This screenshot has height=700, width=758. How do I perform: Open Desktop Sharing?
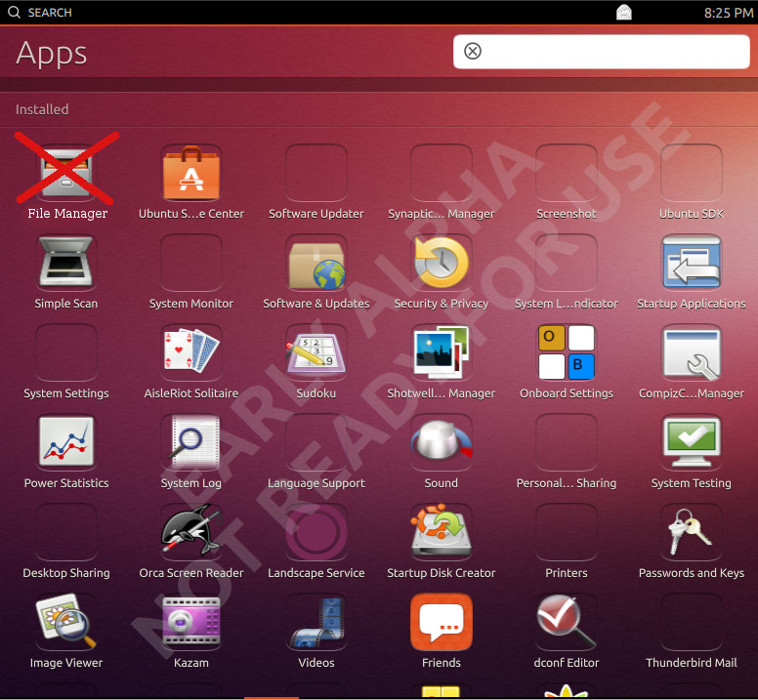point(66,532)
